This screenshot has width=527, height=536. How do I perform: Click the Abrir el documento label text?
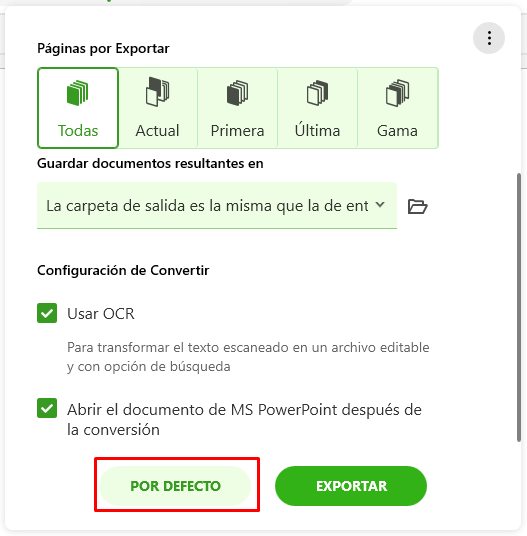tap(244, 419)
